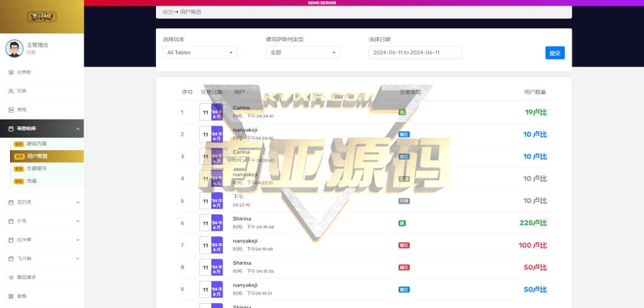644x308 pixels.
Task: Click the 100 卢比 amount in row 7
Action: click(x=533, y=245)
